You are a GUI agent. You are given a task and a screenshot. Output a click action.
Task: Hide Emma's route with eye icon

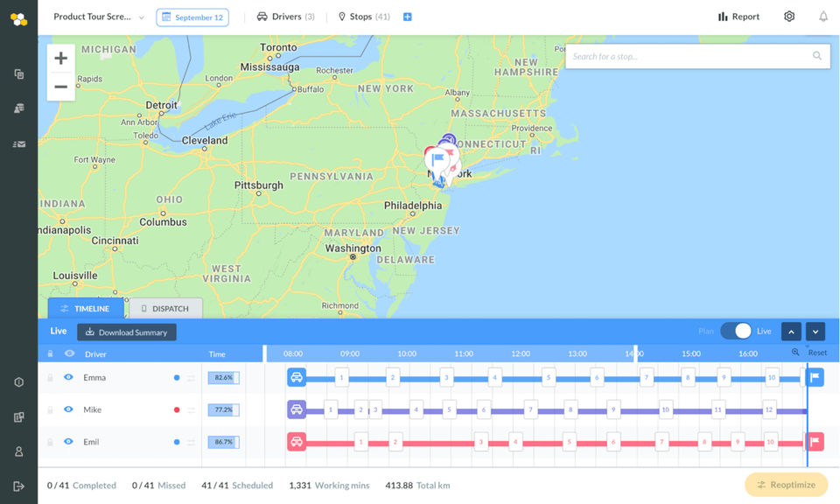click(x=68, y=377)
